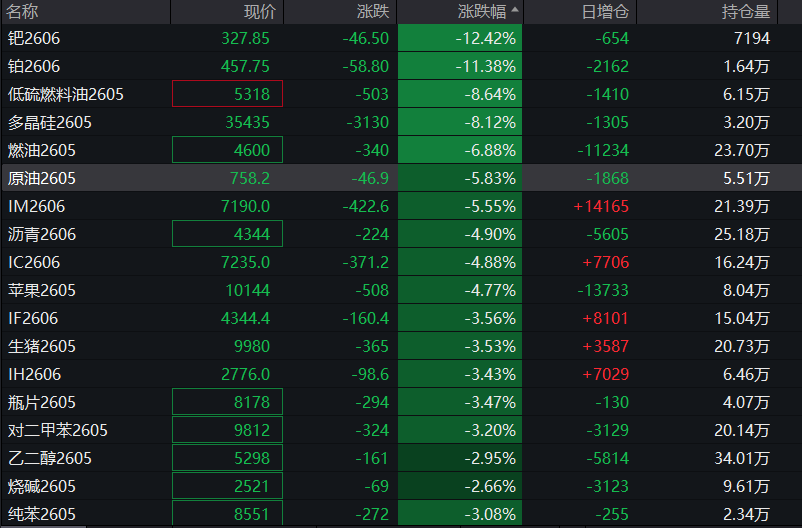Select the highlighted 原油2605 row
Screen dimensions: 802x528
pos(41,178)
